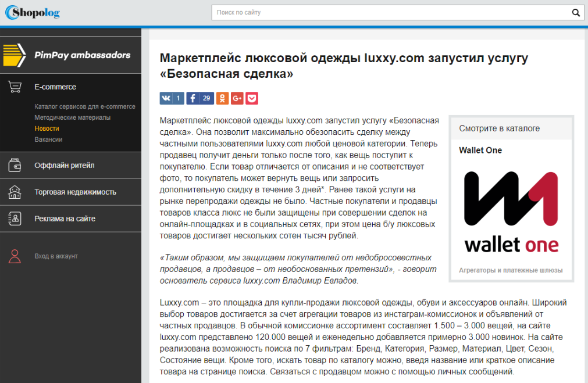Open Методические материалы link
Screen dimensions: 588x383
pyautogui.click(x=72, y=117)
